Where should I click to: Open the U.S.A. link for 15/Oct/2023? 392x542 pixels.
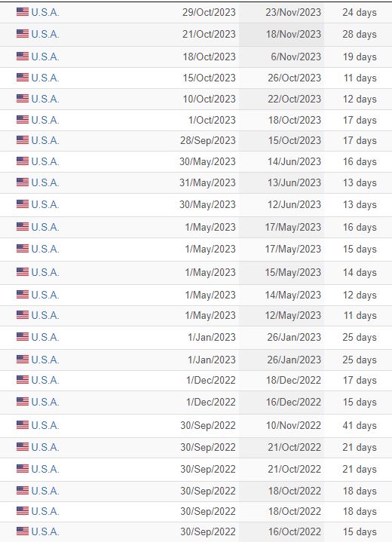pyautogui.click(x=45, y=78)
